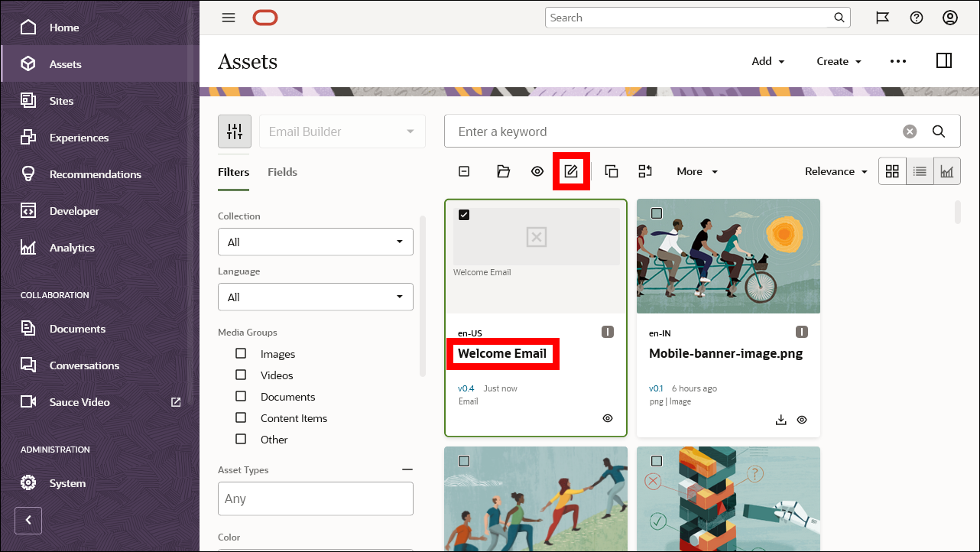
Task: Switch to the Fields tab
Action: (x=282, y=172)
